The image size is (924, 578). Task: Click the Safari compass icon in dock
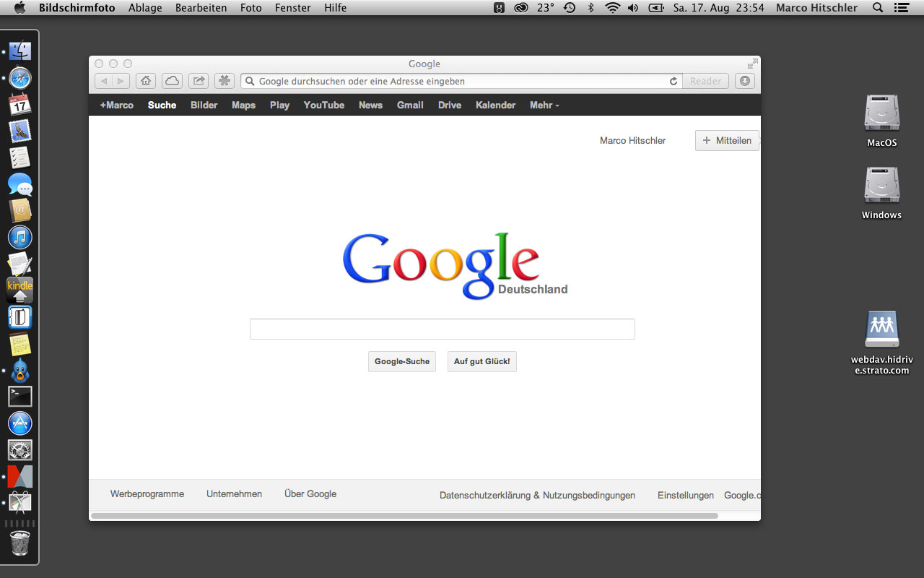click(x=20, y=78)
